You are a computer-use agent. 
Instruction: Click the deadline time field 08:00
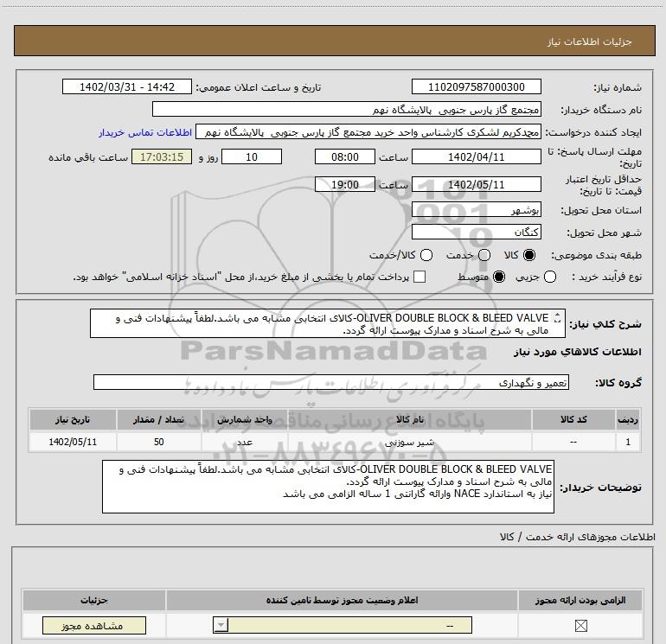click(x=345, y=156)
